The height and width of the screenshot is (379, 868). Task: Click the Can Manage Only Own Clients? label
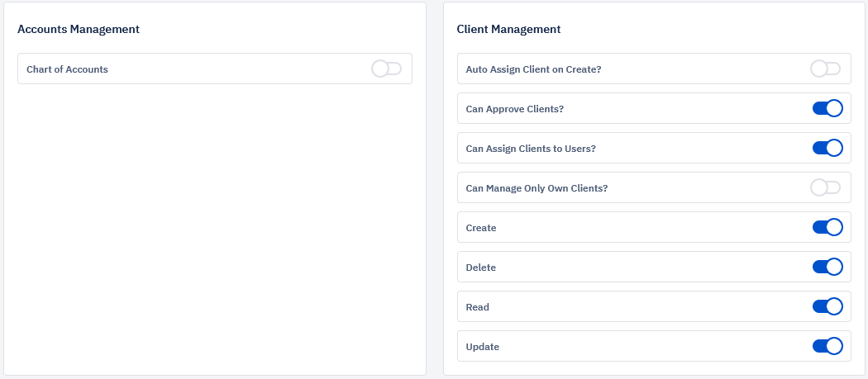click(x=537, y=188)
